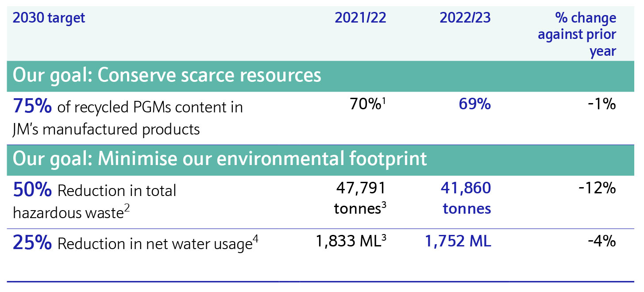Click the "% change against prior year" header
The width and height of the screenshot is (644, 292).
point(577,35)
